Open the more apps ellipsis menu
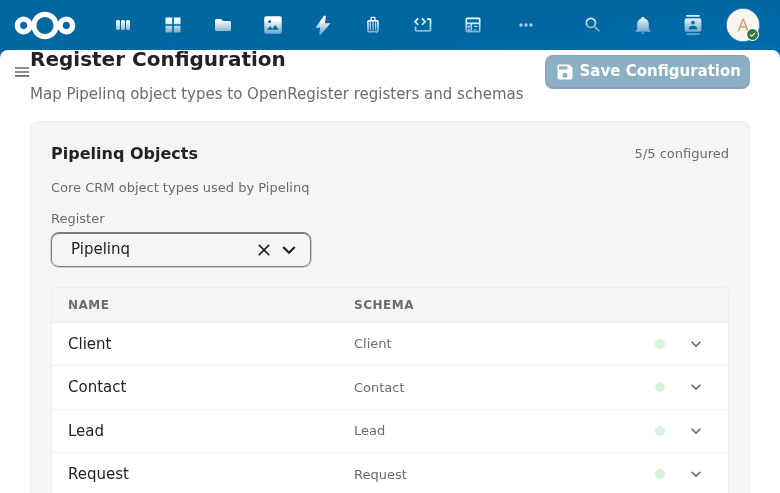Screen dimensions: 780x493 point(526,25)
